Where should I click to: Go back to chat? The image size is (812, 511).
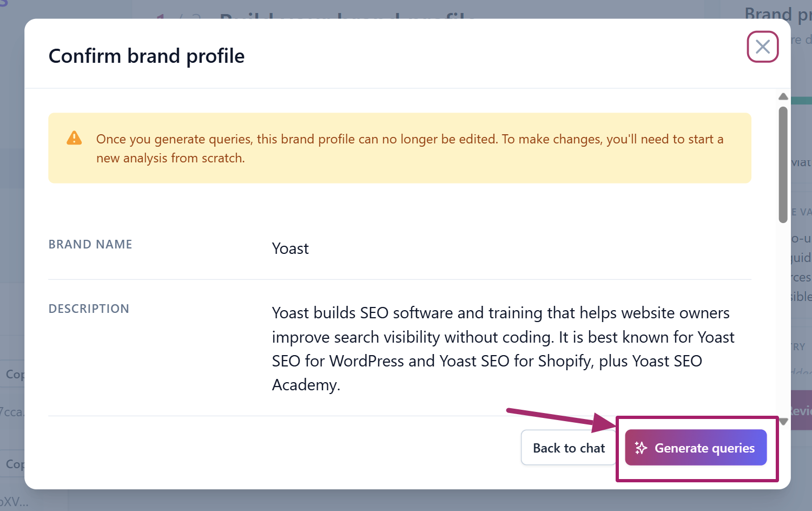(569, 448)
